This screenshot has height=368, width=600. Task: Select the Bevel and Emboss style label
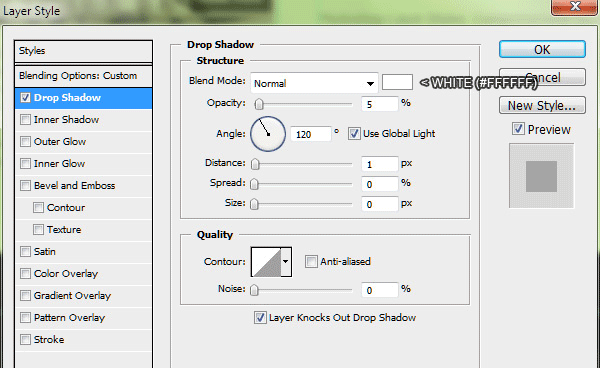tap(75, 186)
